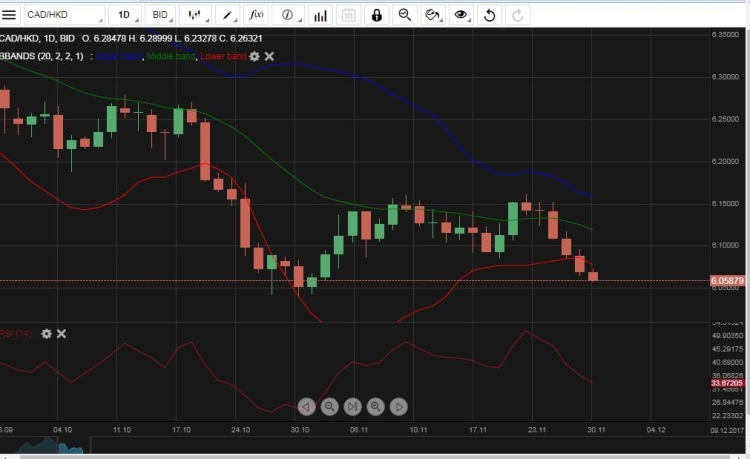750x459 pixels.
Task: Toggle the eye visibility icon
Action: 460,15
